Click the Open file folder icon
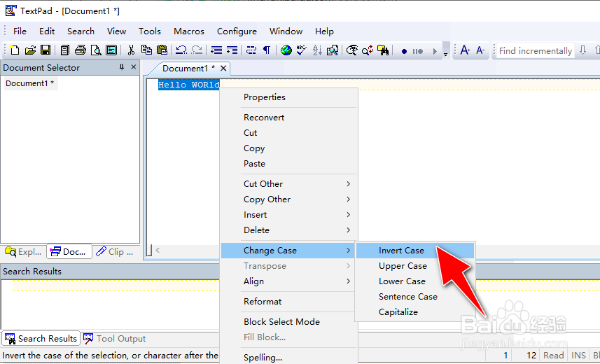 (30, 50)
